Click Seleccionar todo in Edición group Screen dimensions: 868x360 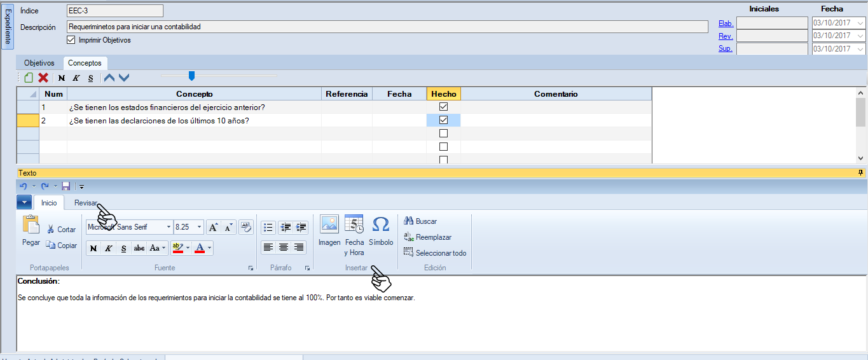(435, 253)
